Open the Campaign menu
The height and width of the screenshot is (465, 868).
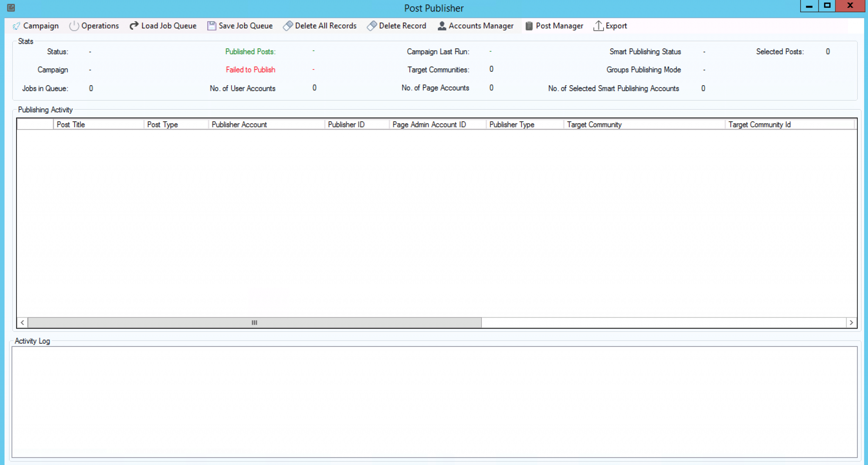click(x=41, y=26)
